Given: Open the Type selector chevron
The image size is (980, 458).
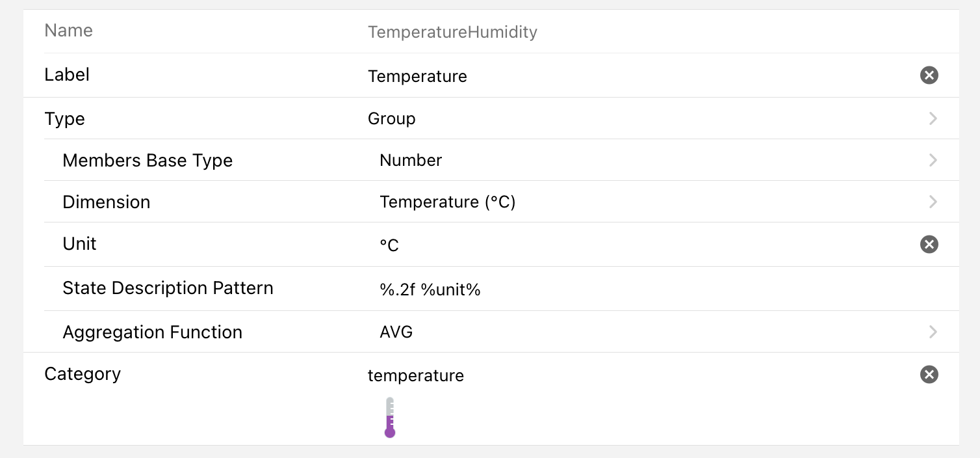Looking at the screenshot, I should coord(933,118).
